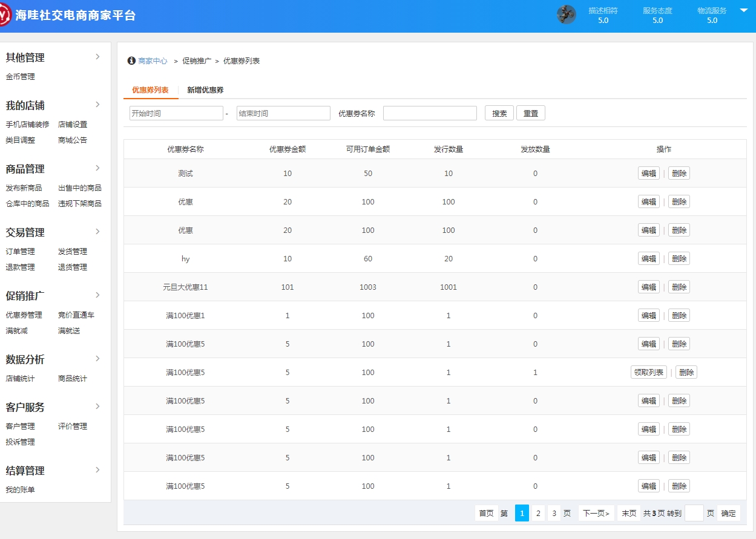Switch to the 优惠券列表 tab
Image resolution: width=756 pixels, height=539 pixels.
150,90
